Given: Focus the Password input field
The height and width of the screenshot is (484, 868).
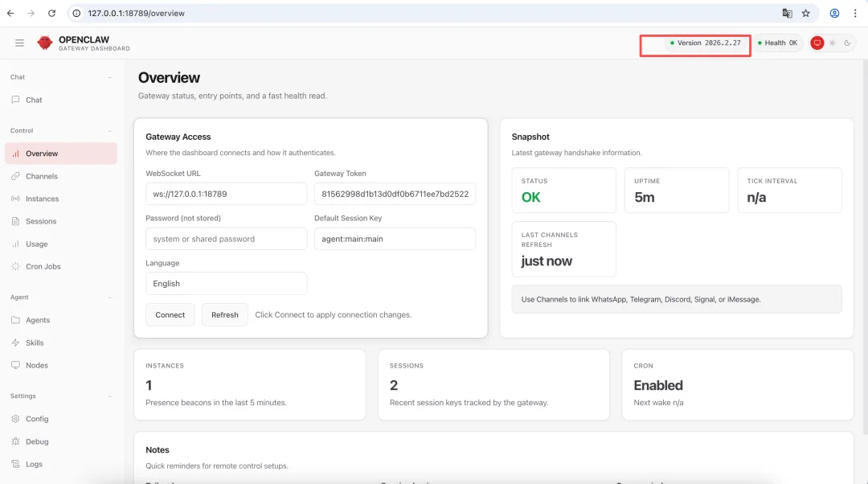Looking at the screenshot, I should [x=226, y=239].
